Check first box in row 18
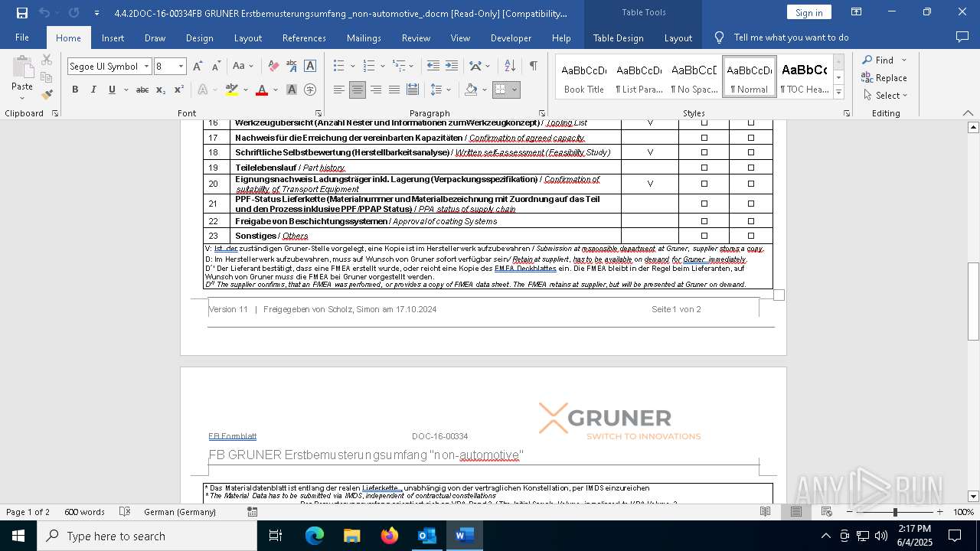Viewport: 980px width, 551px height. point(704,152)
